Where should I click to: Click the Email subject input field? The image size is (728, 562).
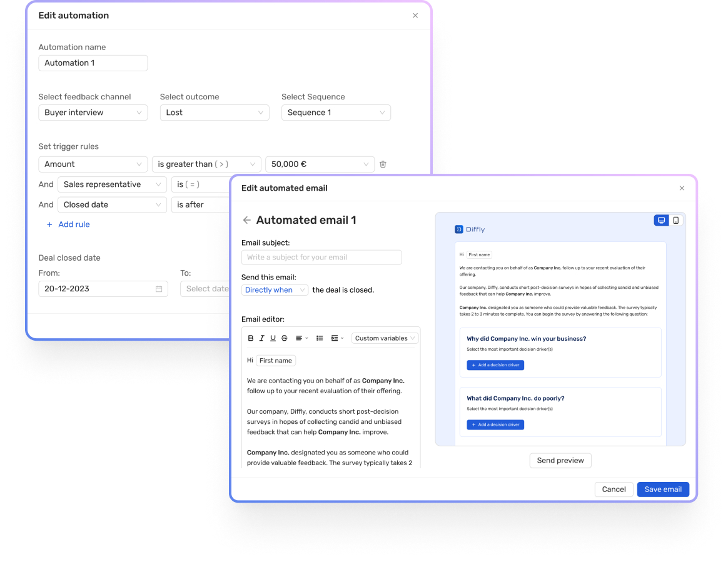321,258
